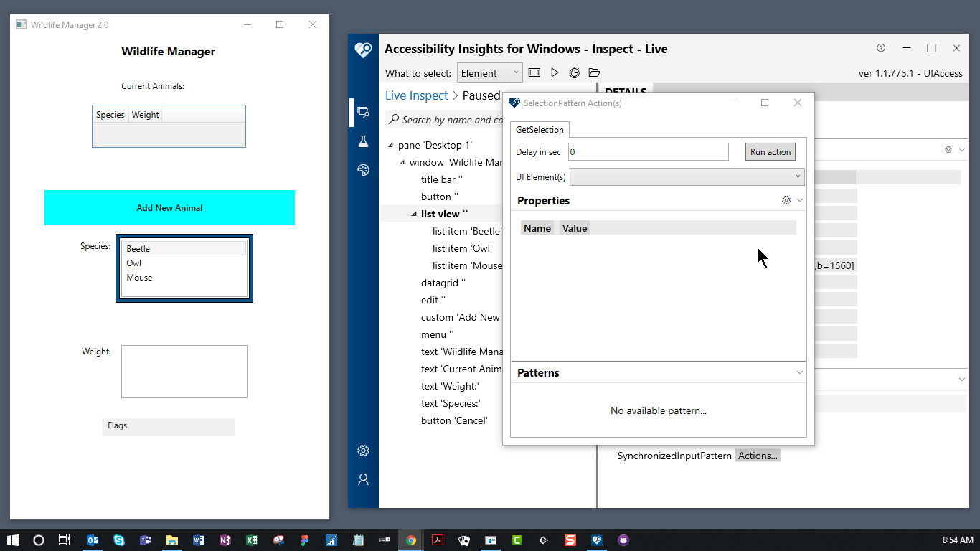
Task: Collapse the window 'Wildlife Manager' tree node
Action: 402,163
